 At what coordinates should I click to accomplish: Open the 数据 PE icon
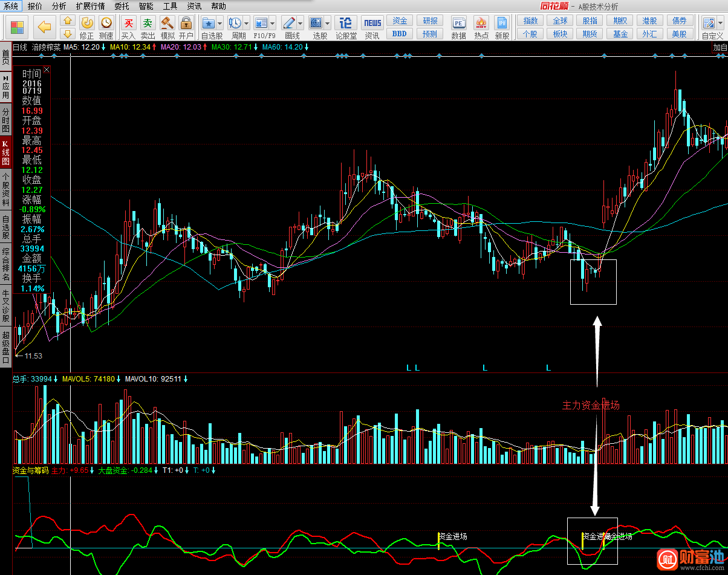point(459,24)
